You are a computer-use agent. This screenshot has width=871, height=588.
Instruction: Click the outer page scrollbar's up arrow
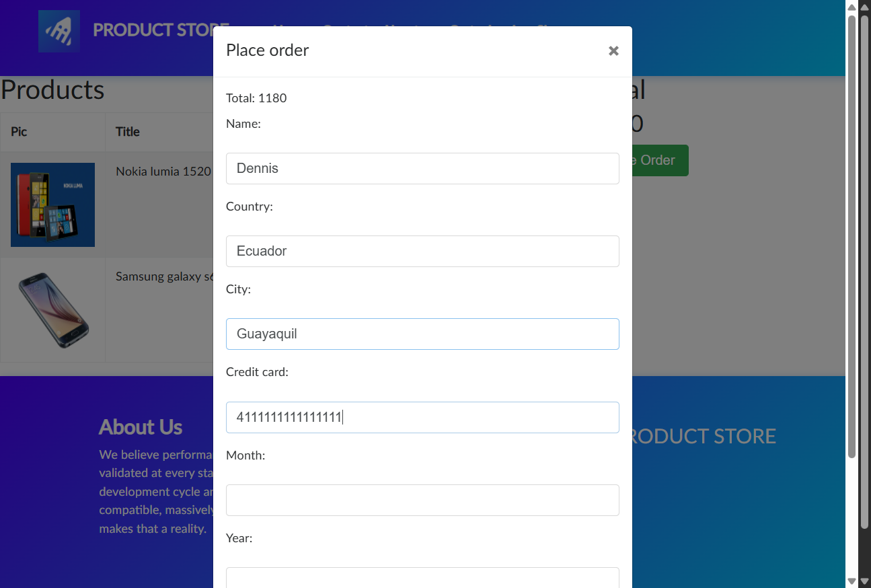865,7
